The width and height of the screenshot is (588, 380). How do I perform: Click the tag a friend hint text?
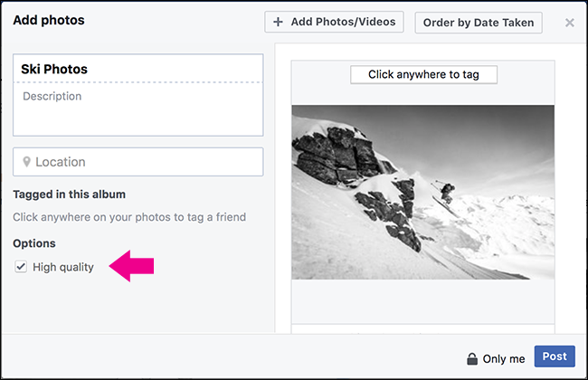click(129, 217)
